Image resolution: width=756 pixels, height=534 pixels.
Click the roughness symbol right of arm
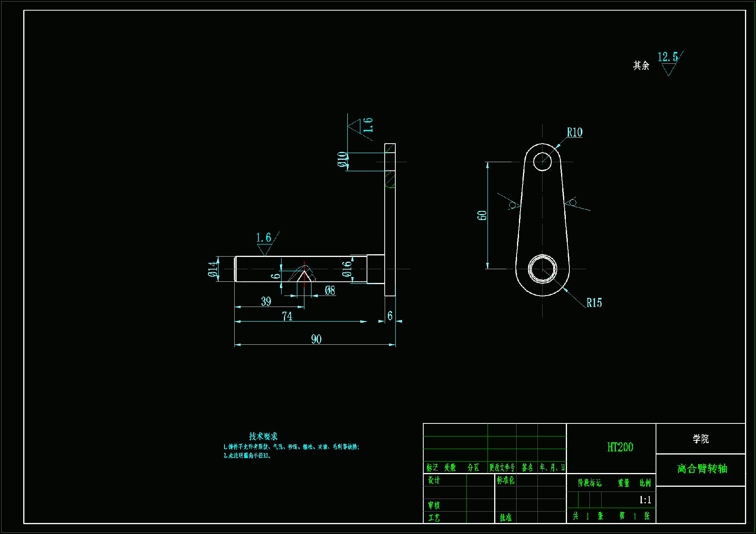pos(574,203)
